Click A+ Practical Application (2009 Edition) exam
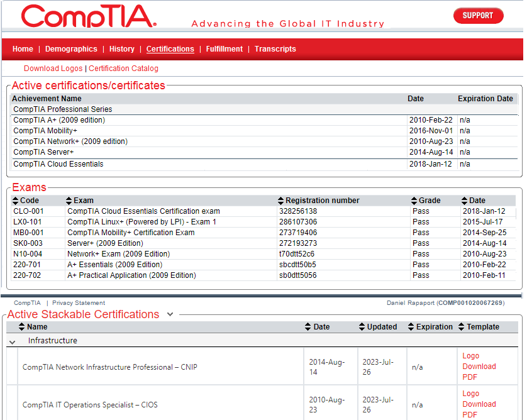Image resolution: width=527 pixels, height=420 pixels. pyautogui.click(x=132, y=276)
